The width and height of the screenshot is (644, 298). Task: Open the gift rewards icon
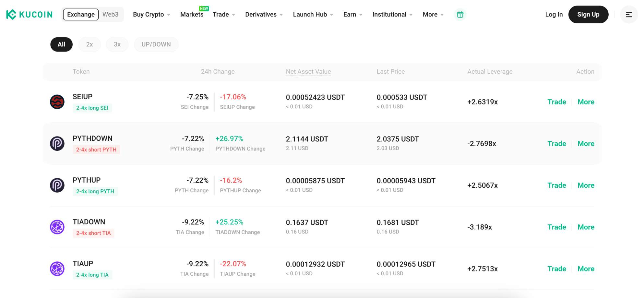[x=460, y=14]
